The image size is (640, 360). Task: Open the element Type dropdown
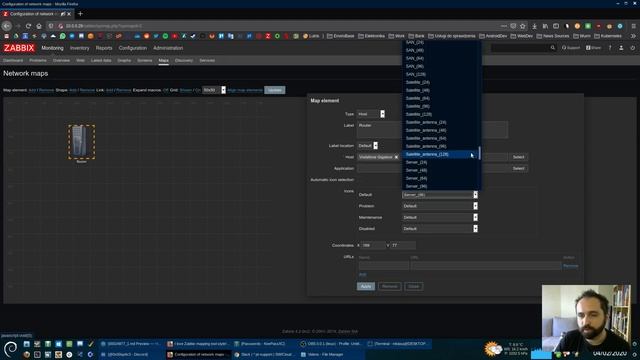(371, 114)
